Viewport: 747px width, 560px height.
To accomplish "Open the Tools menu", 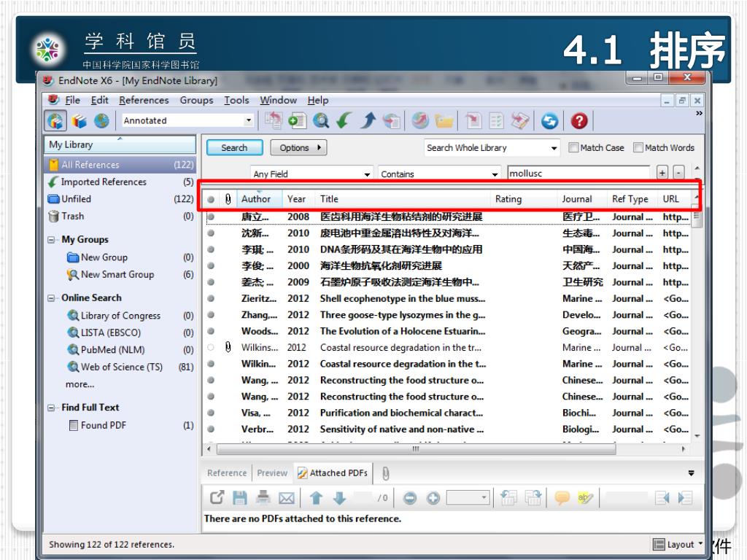I will point(237,100).
